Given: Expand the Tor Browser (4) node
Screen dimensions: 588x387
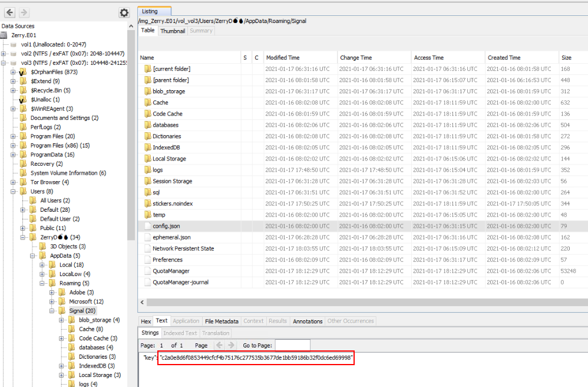Looking at the screenshot, I should point(14,182).
